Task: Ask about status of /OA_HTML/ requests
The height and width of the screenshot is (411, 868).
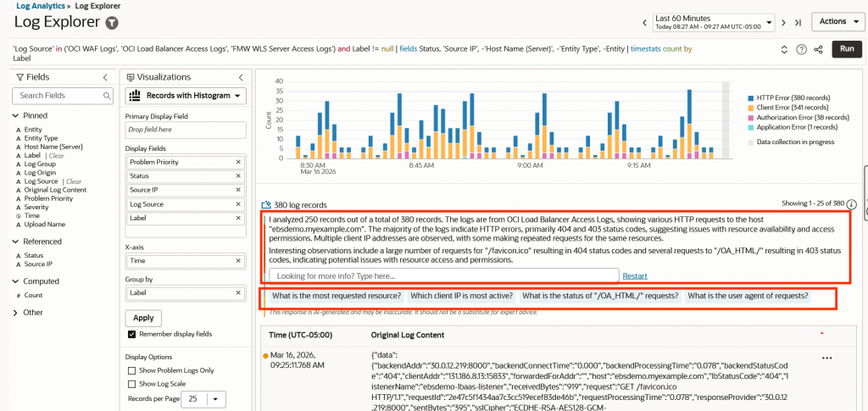Action: [x=601, y=296]
